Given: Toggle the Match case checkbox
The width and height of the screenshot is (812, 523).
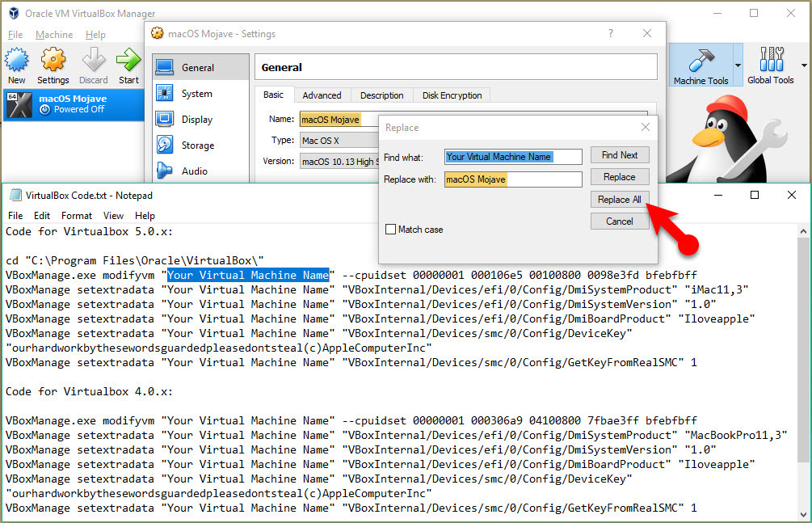Looking at the screenshot, I should [391, 229].
